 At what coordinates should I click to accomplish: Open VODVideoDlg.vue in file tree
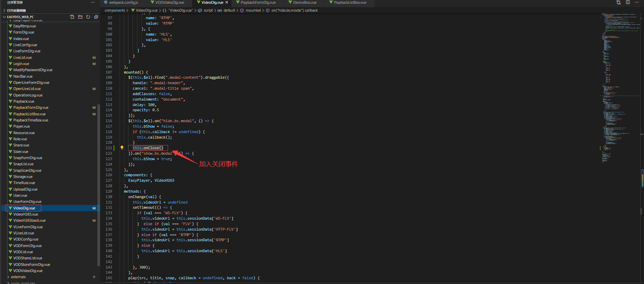(28, 271)
